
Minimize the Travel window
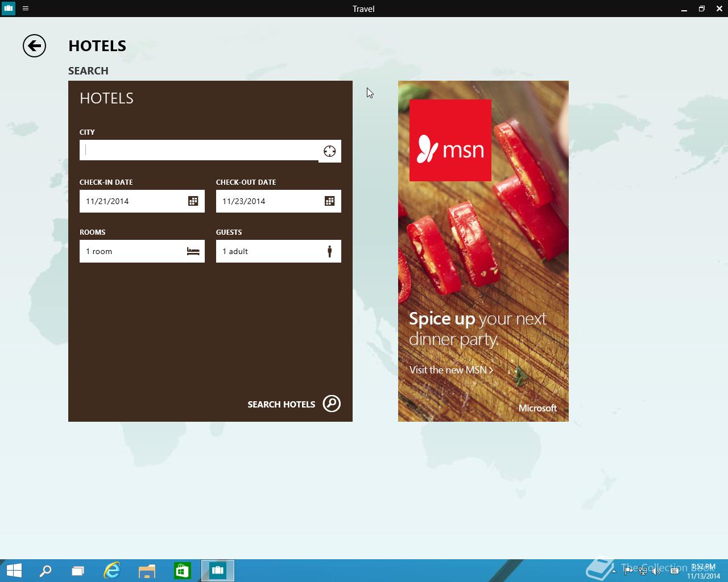[x=684, y=9]
